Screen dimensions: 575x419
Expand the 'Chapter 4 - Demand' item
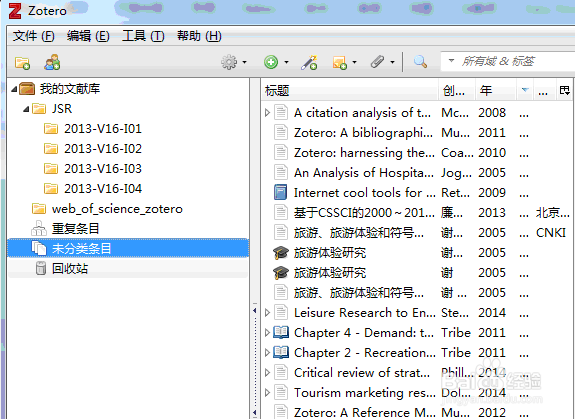click(267, 332)
